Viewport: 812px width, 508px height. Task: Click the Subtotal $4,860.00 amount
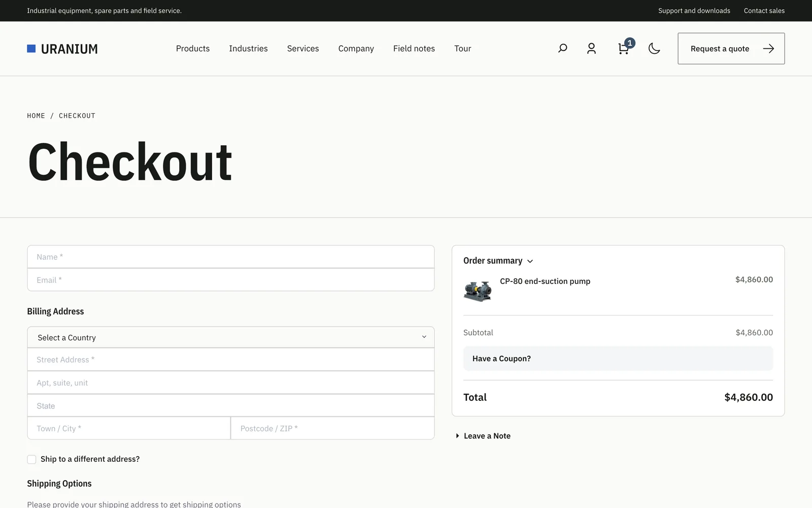pos(754,333)
